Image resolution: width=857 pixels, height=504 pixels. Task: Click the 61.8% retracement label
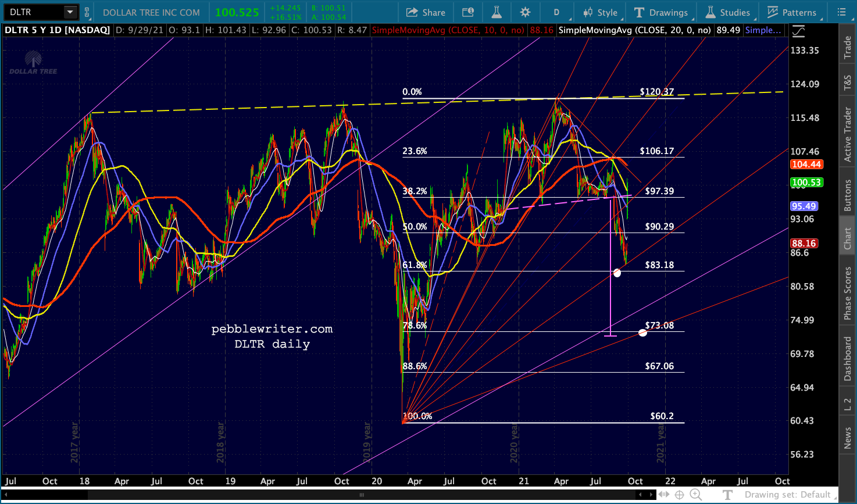point(415,265)
